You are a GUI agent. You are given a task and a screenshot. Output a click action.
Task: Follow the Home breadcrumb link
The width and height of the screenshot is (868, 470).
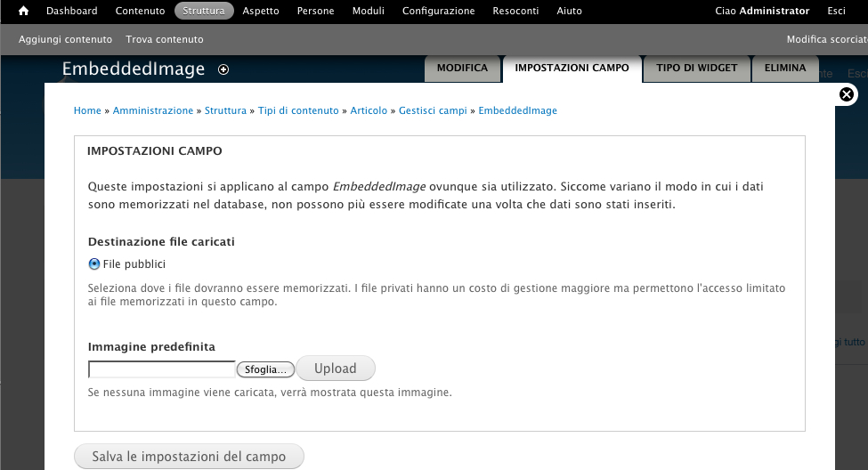click(x=87, y=110)
